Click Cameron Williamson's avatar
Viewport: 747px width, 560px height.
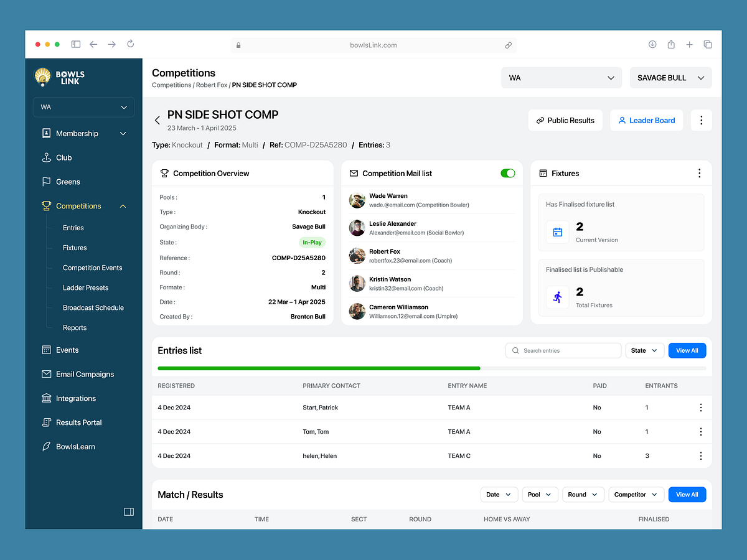(x=357, y=311)
